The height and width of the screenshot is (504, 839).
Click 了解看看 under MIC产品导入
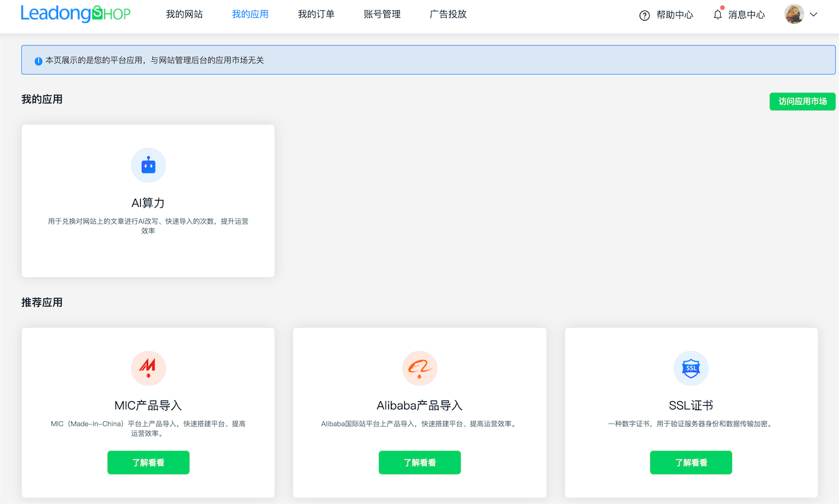point(149,462)
